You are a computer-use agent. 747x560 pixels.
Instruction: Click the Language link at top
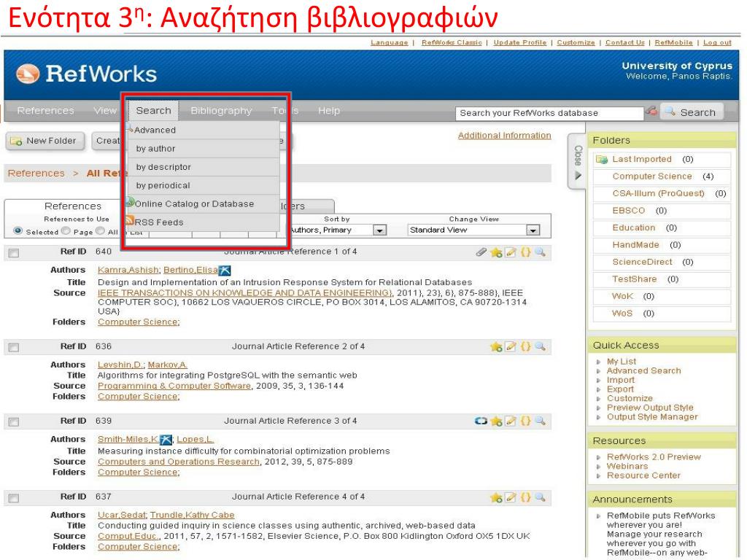390,43
